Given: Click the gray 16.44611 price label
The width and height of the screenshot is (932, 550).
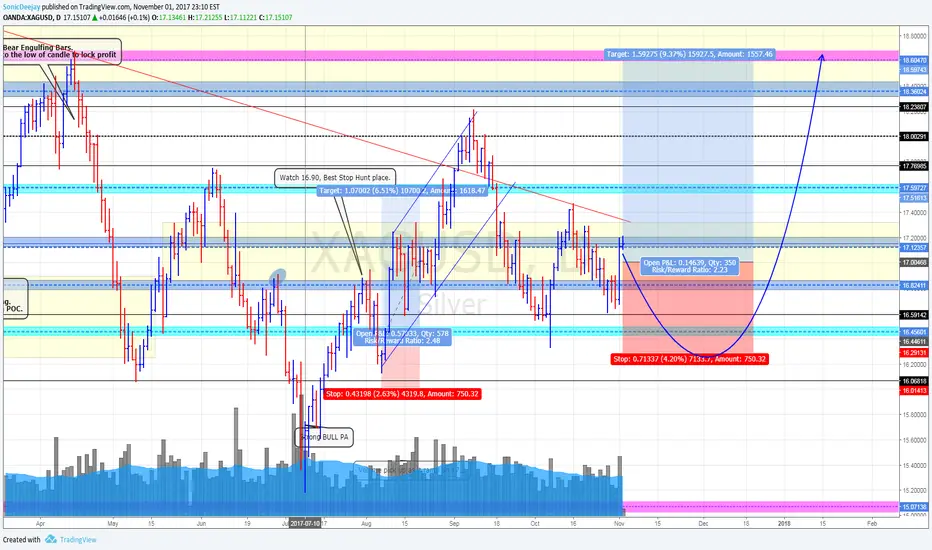Looking at the screenshot, I should 914,341.
